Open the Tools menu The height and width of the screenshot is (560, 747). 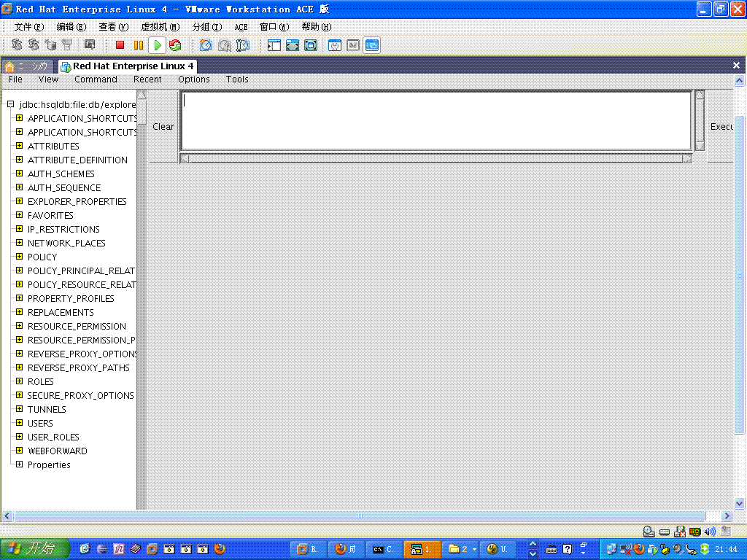(237, 79)
